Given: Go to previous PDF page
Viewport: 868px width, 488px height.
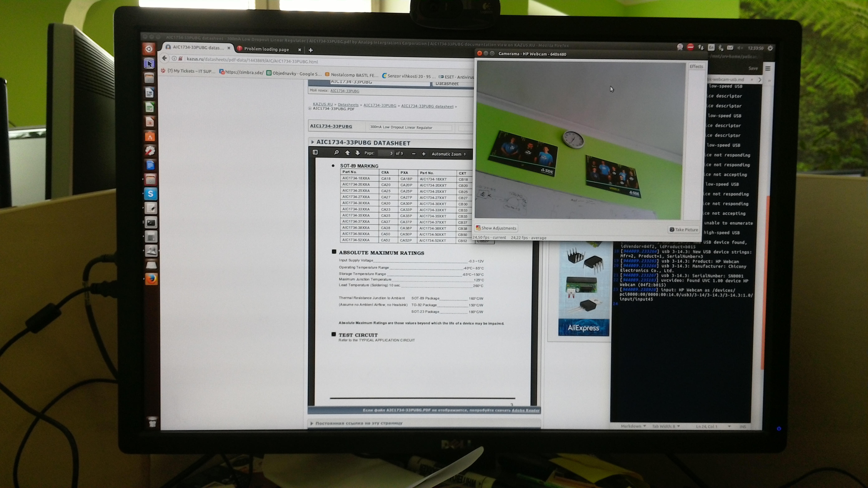Looking at the screenshot, I should click(347, 153).
